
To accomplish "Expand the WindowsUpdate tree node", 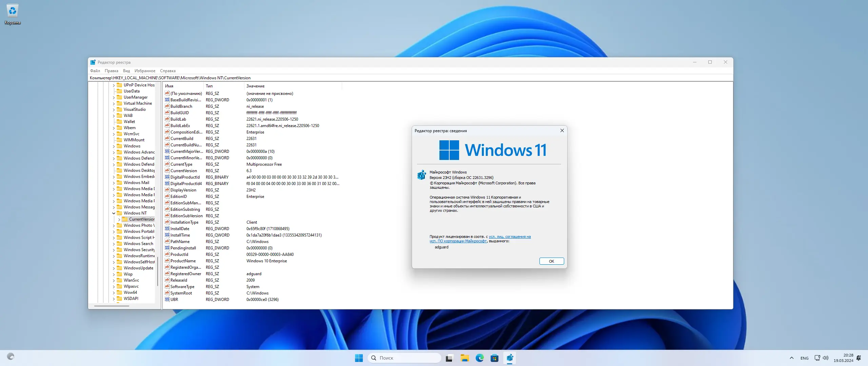I will click(x=114, y=268).
